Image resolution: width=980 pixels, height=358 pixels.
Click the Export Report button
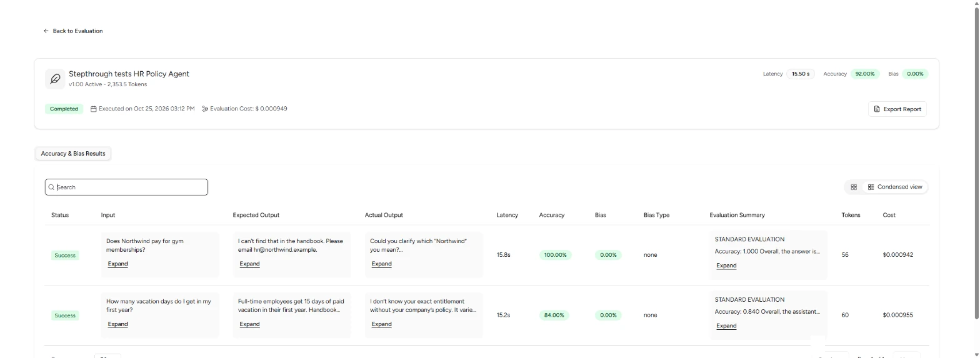[897, 109]
